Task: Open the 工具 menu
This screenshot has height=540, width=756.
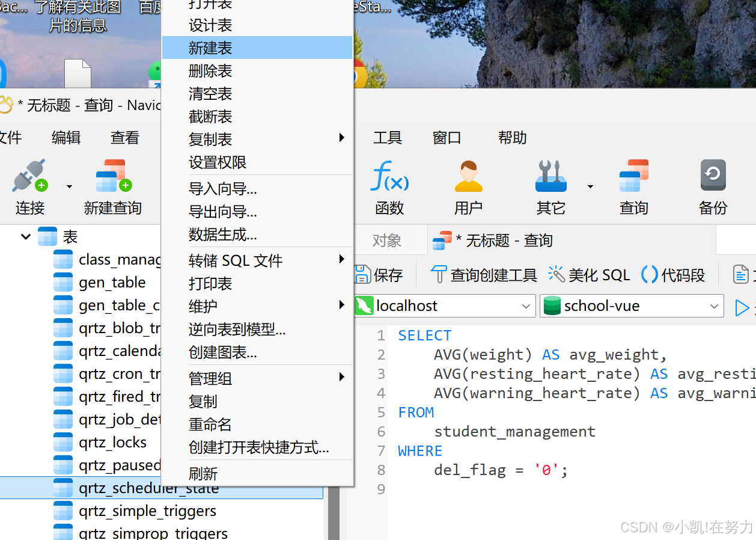Action: click(388, 138)
